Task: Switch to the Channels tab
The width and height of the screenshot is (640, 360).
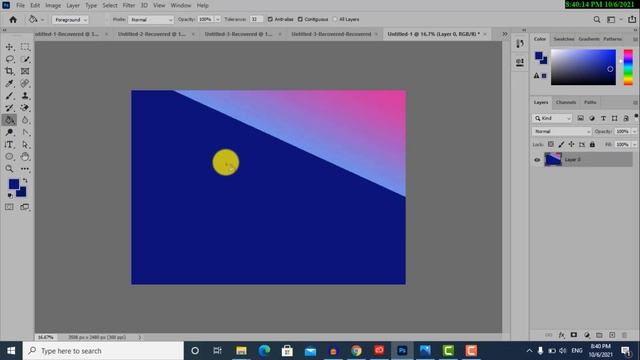Action: [566, 102]
